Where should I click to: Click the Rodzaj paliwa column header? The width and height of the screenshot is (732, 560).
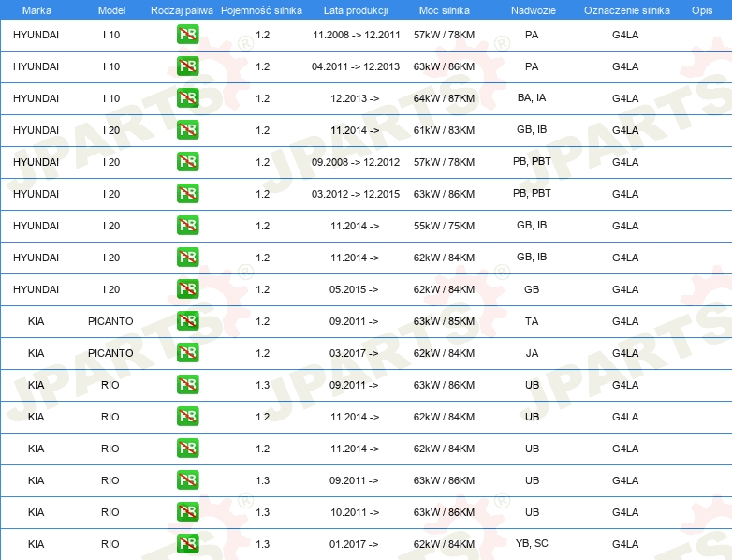pos(182,10)
